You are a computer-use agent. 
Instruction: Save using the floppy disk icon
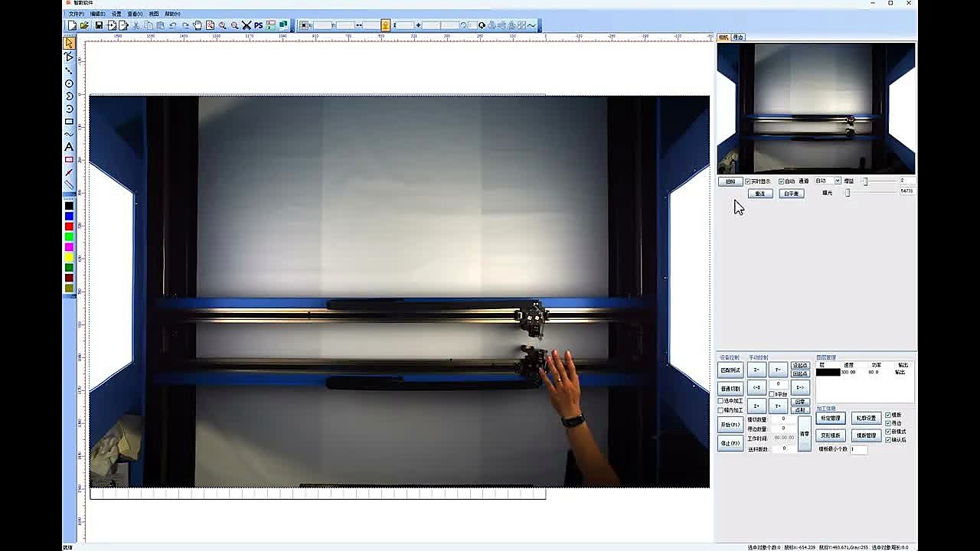pos(99,25)
